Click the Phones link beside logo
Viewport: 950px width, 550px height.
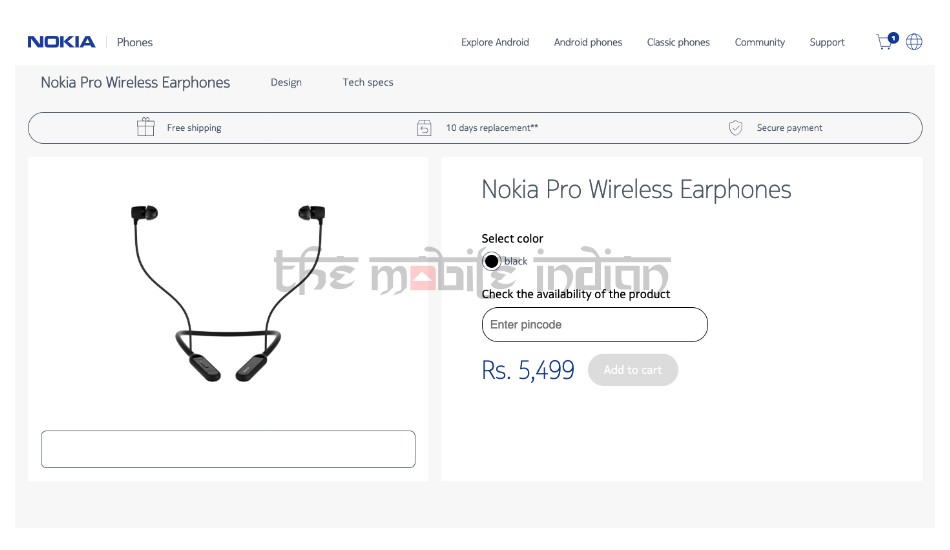135,42
